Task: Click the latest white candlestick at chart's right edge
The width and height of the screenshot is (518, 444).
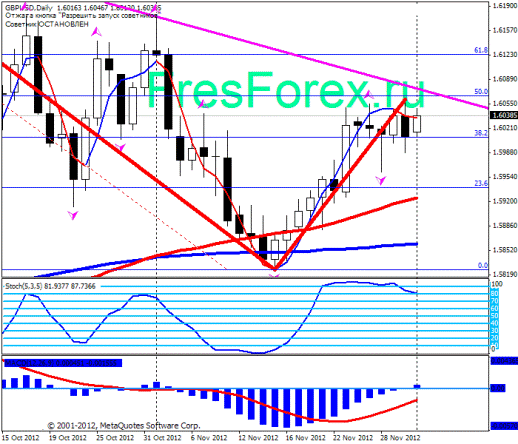Action: pyautogui.click(x=417, y=124)
